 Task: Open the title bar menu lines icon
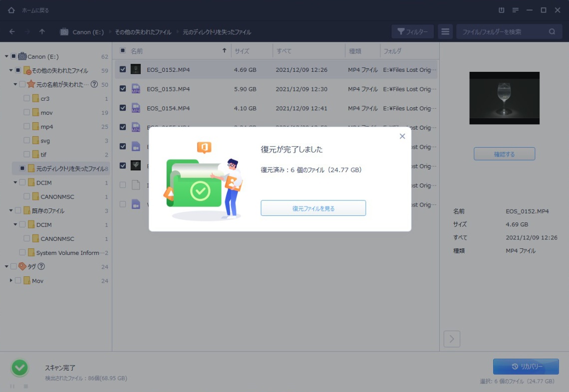coord(515,10)
